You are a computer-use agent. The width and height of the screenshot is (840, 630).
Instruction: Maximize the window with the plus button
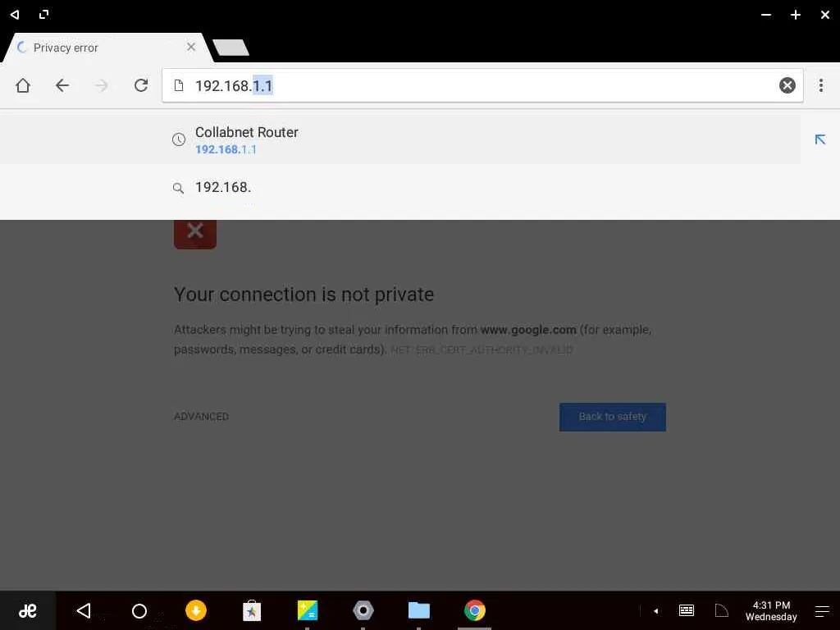coord(796,15)
